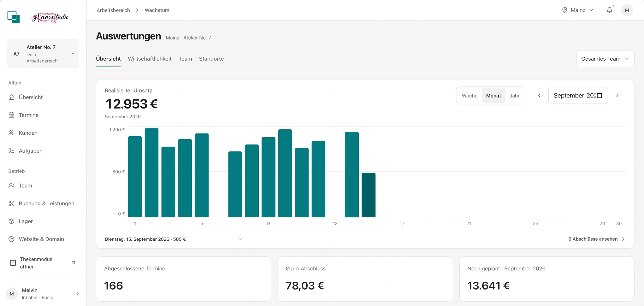Select the Übersicht tab in Auswertungen
The height and width of the screenshot is (306, 644).
coord(108,59)
